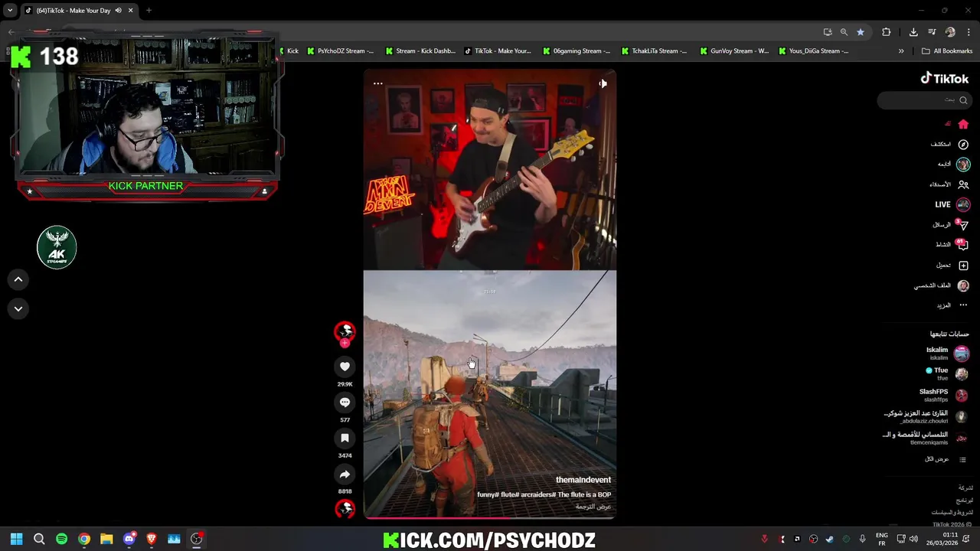Open TikTok Home (For You) icon

coord(963,124)
